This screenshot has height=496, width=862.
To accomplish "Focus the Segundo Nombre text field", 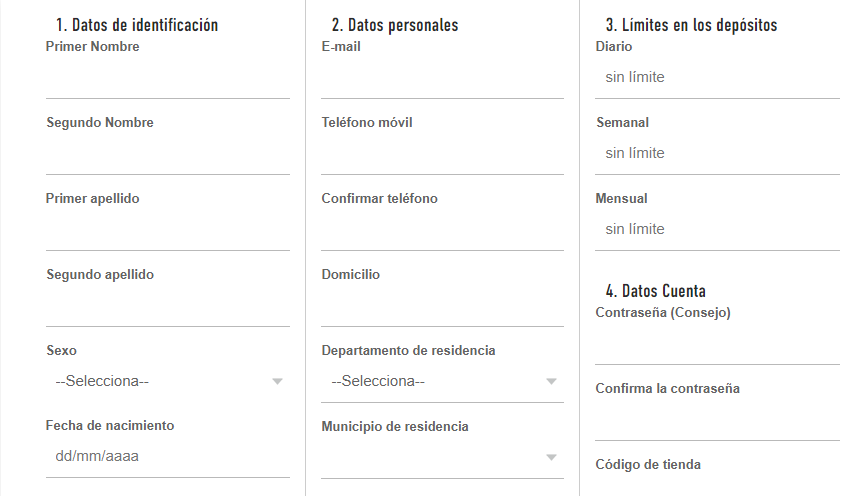I will tap(167, 154).
